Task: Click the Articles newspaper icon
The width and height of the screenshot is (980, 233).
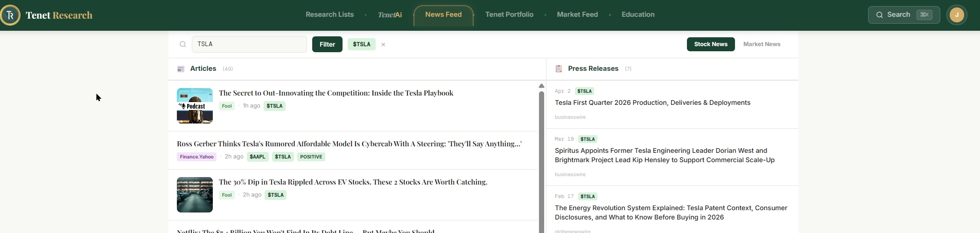Action: click(x=181, y=69)
